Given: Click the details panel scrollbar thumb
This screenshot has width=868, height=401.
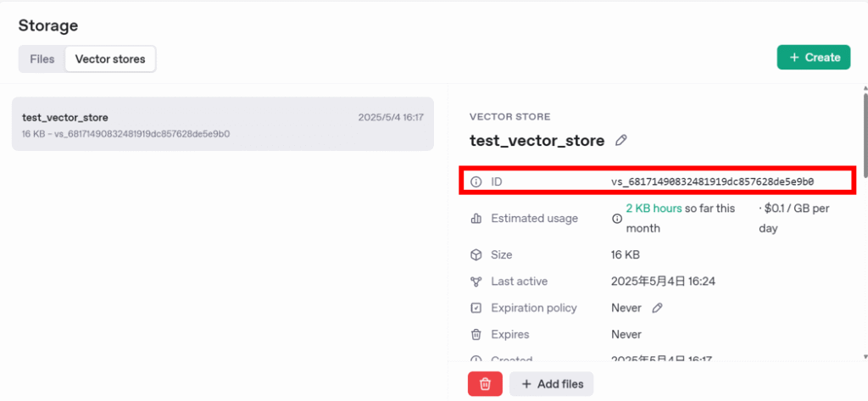Looking at the screenshot, I should coord(865,136).
